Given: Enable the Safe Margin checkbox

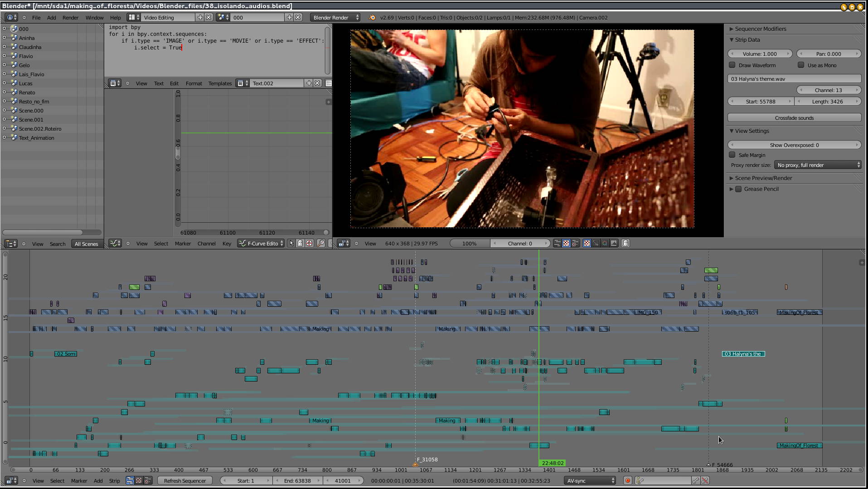Looking at the screenshot, I should tap(732, 155).
